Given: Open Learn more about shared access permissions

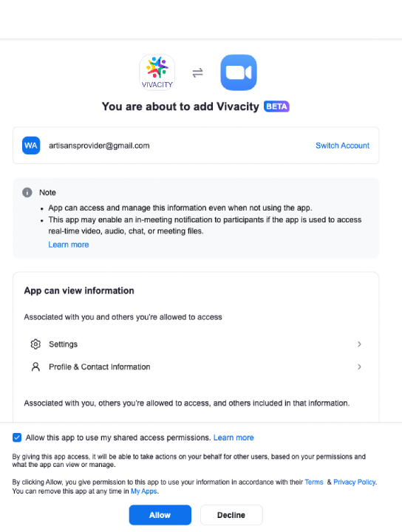Looking at the screenshot, I should pyautogui.click(x=234, y=437).
